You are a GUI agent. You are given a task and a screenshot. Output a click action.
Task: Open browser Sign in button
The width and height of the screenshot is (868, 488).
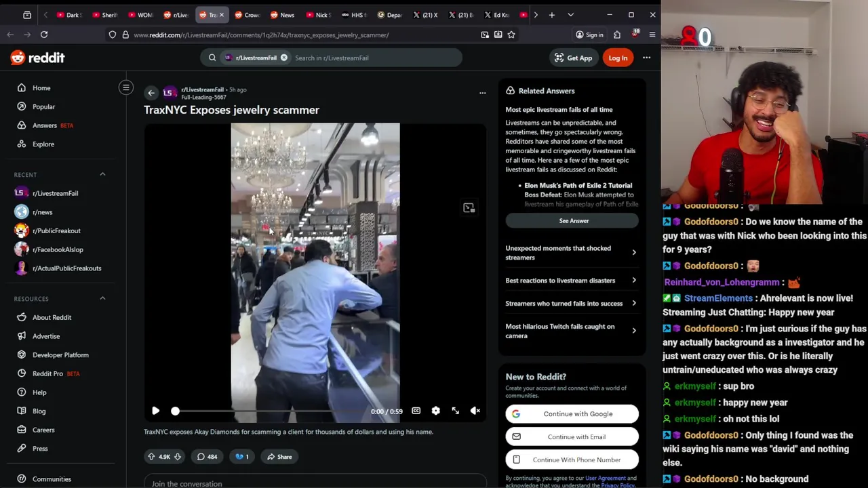(589, 35)
